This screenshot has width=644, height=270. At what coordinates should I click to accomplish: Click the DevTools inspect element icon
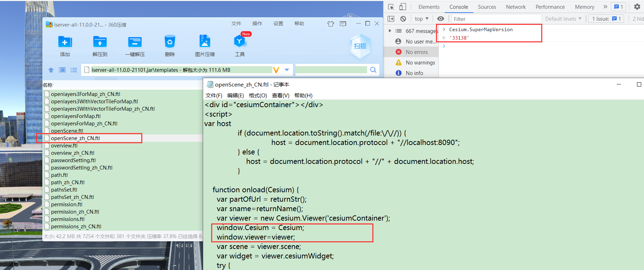[391, 7]
